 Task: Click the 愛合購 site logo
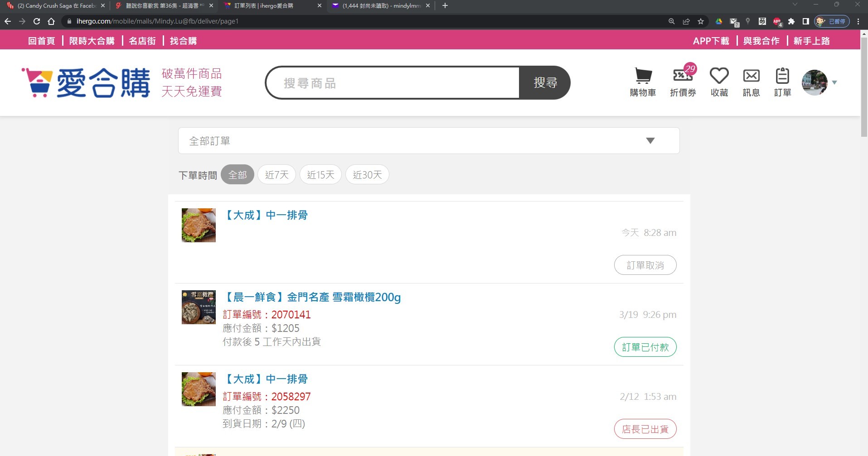click(86, 83)
